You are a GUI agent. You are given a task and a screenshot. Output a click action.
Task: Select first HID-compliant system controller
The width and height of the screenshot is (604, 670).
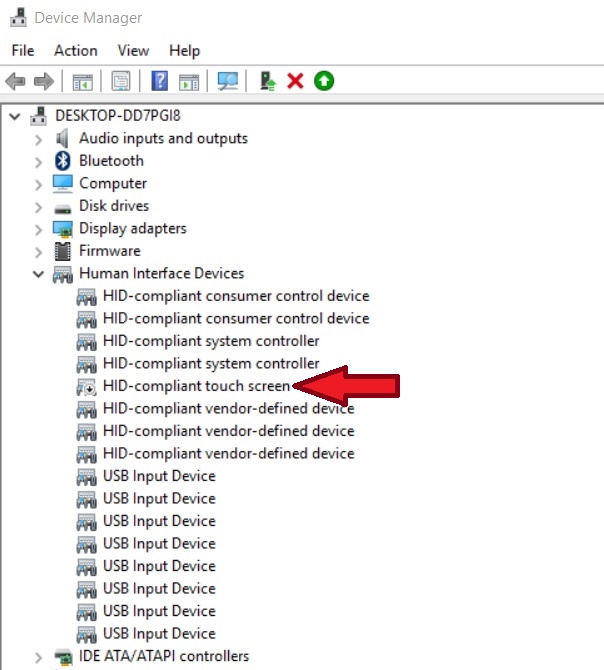click(x=211, y=341)
